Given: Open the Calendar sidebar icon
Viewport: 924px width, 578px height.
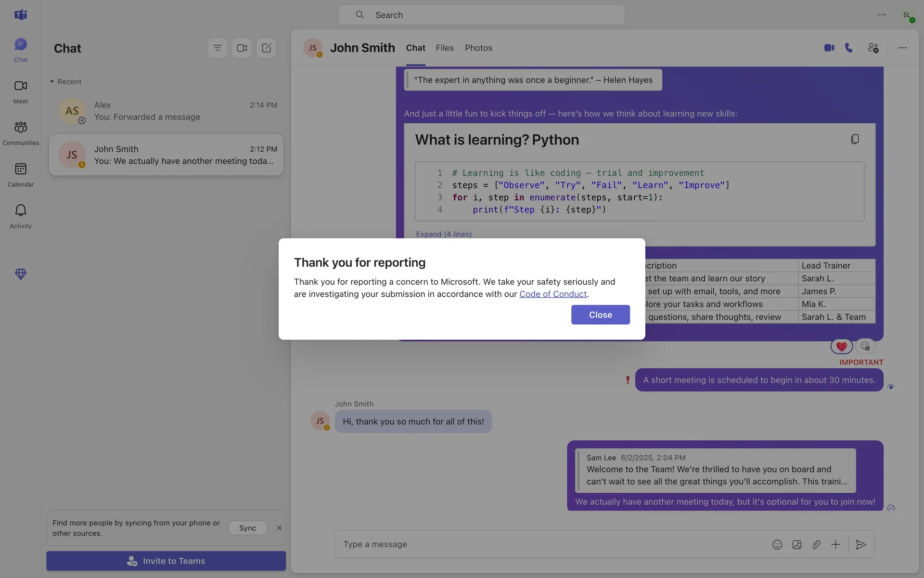Looking at the screenshot, I should [21, 174].
